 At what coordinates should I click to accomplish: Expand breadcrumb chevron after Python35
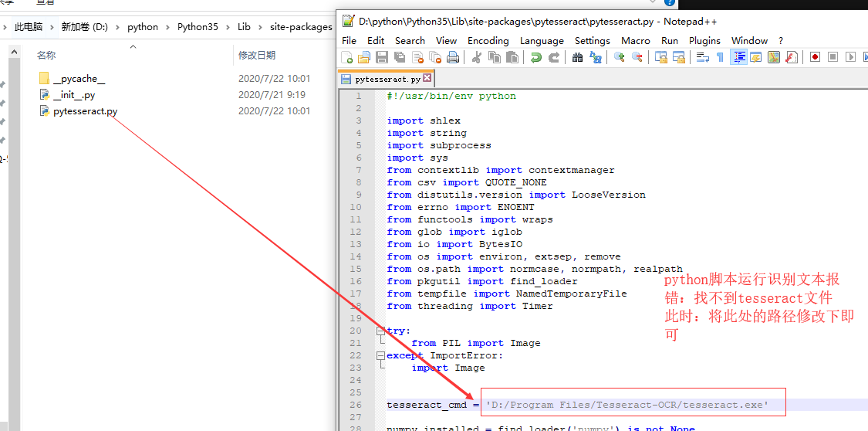(228, 27)
